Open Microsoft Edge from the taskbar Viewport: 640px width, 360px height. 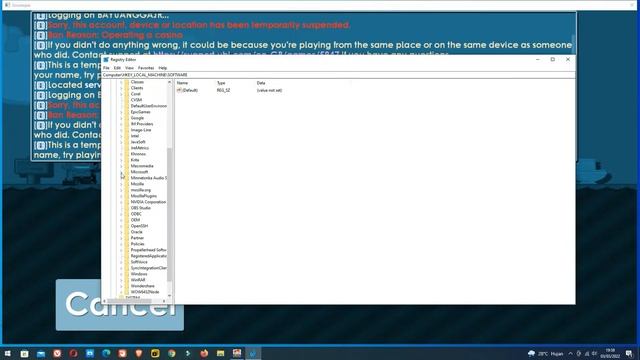point(106,353)
